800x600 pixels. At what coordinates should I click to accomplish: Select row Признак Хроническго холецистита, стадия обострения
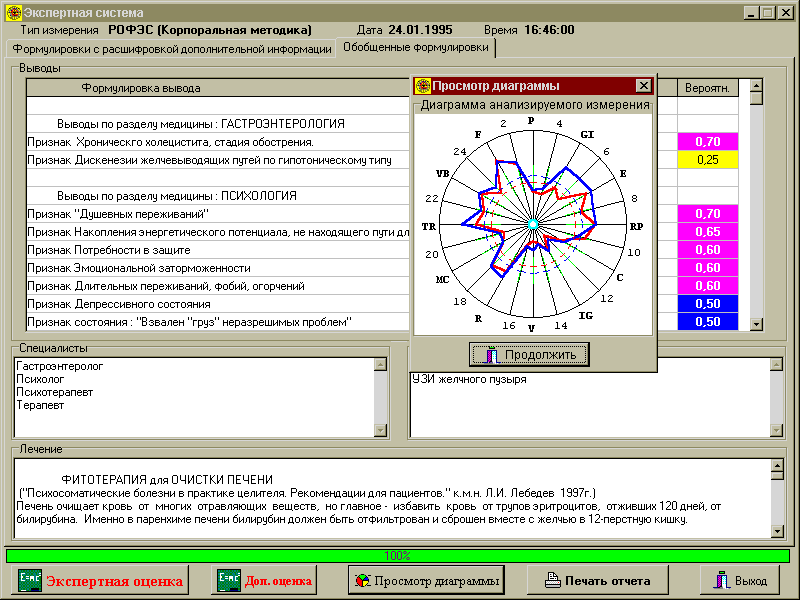tap(218, 142)
